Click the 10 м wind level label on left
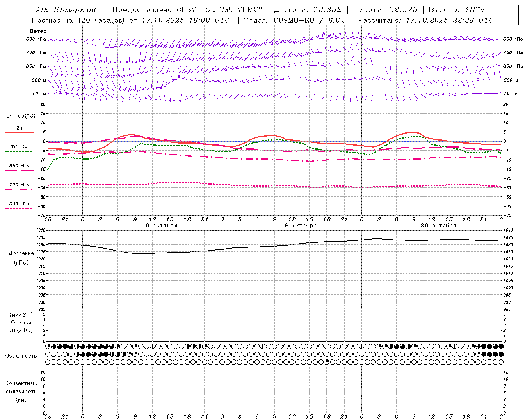525x420 pixels. coord(40,94)
